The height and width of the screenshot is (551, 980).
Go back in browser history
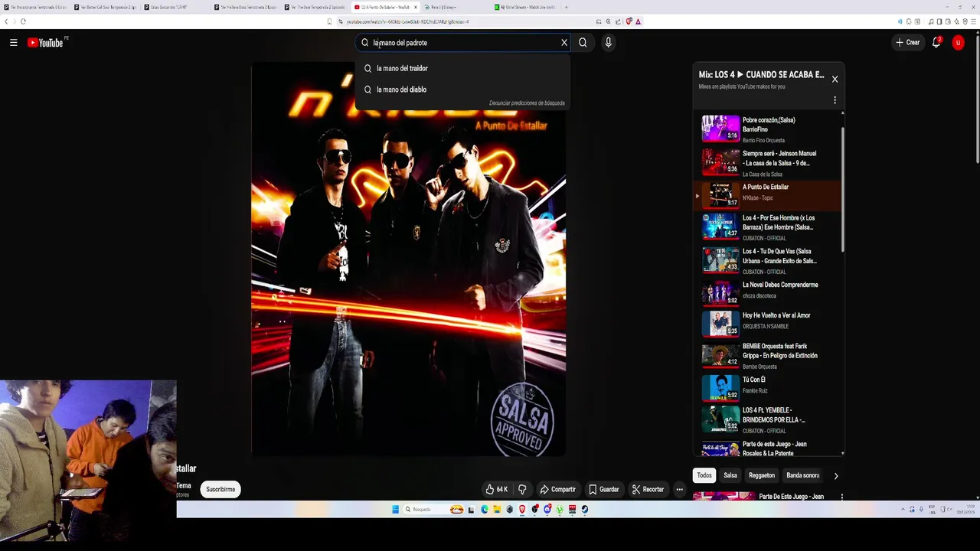(6, 21)
